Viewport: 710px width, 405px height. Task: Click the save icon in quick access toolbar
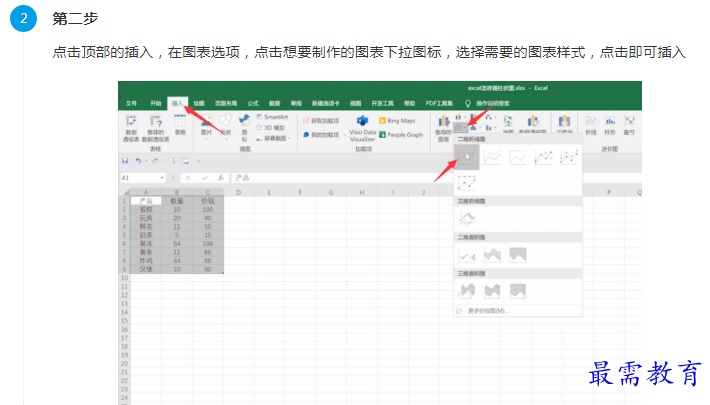125,161
